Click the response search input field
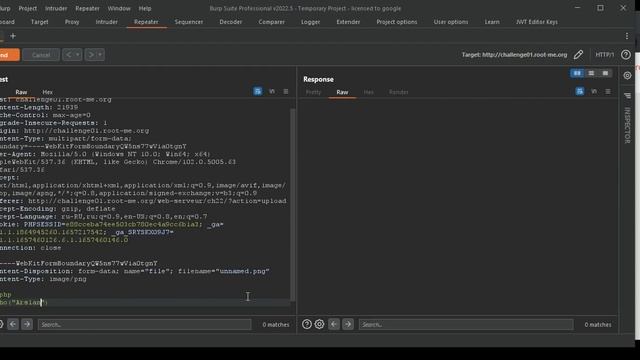The height and width of the screenshot is (360, 640). (466, 324)
